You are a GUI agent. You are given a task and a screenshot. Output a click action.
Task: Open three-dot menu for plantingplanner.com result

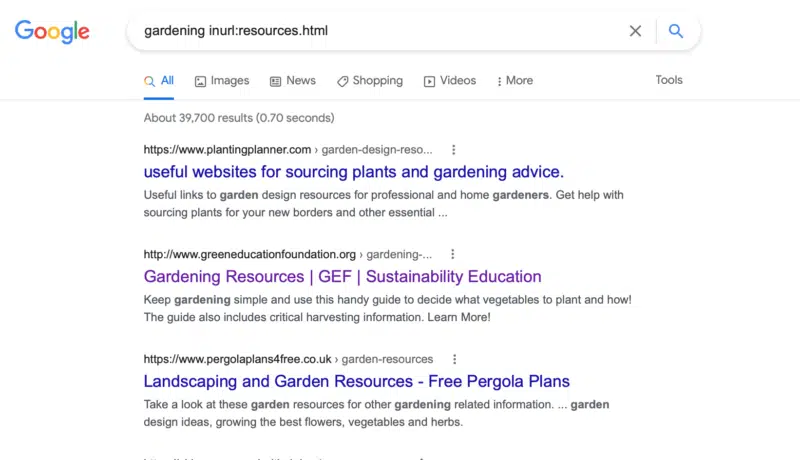pos(454,150)
